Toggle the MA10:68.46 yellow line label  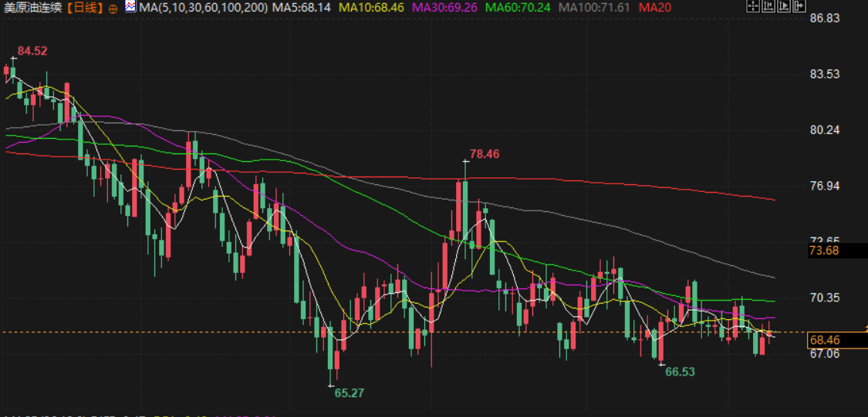(371, 8)
